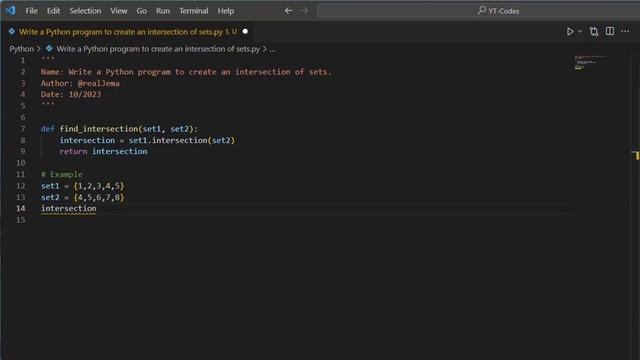
Task: Run the Python file with play icon
Action: (x=570, y=31)
